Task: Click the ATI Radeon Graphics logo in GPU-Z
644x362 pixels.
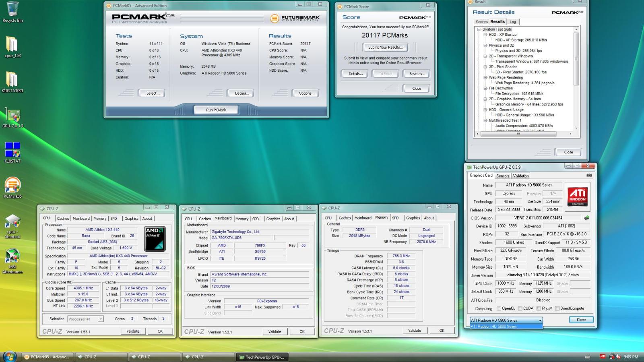Action: 578,196
